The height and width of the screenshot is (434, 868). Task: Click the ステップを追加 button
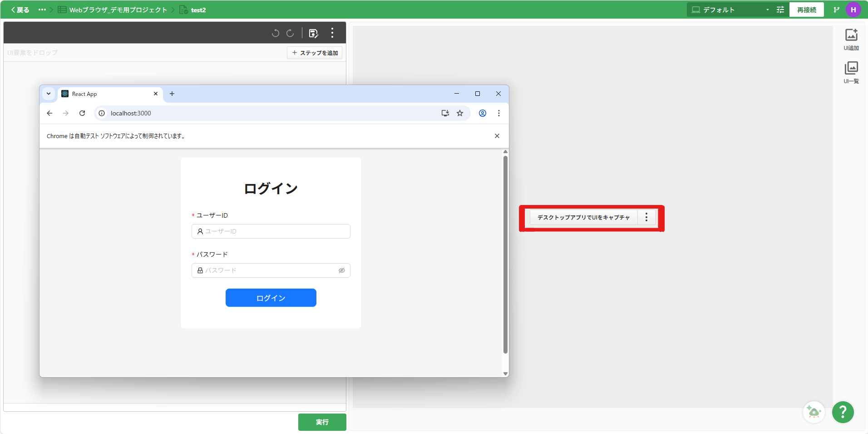click(315, 53)
